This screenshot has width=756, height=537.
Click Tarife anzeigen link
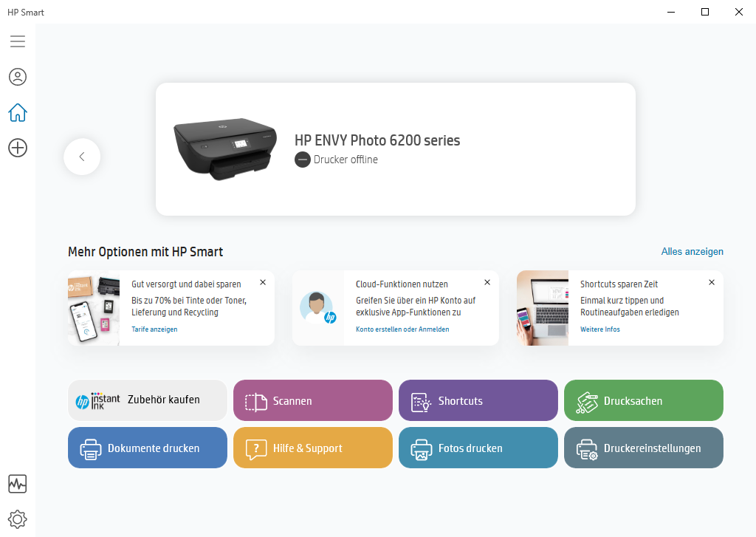pos(154,329)
